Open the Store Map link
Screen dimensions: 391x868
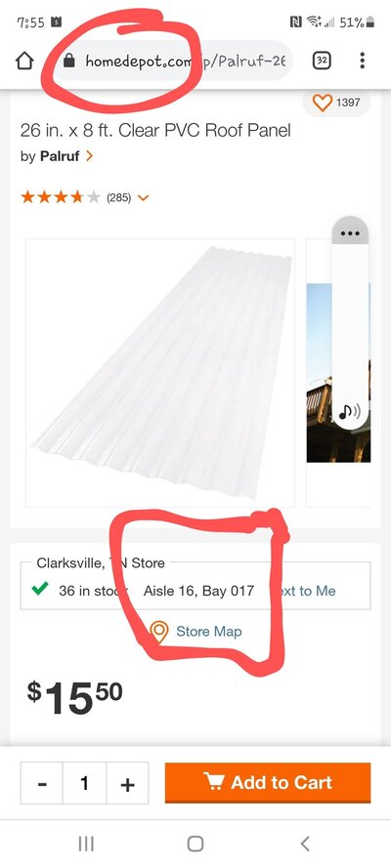tap(209, 632)
